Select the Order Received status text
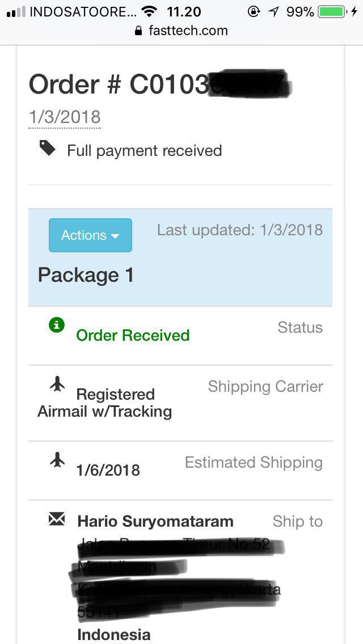 (x=133, y=336)
